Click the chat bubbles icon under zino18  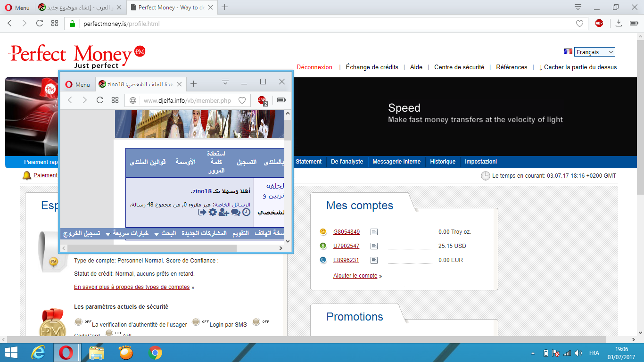[235, 212]
